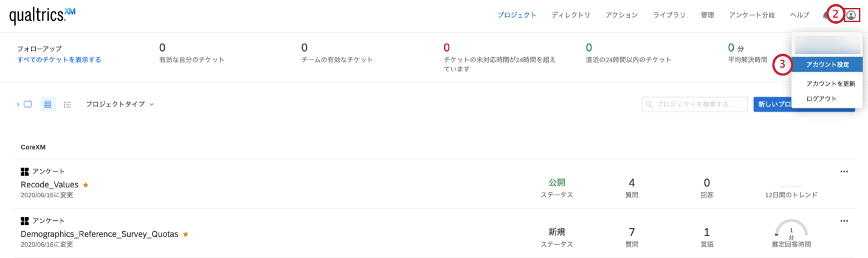Expand the folder panel icon
Viewport: 868px width, 258px height.
tap(27, 105)
